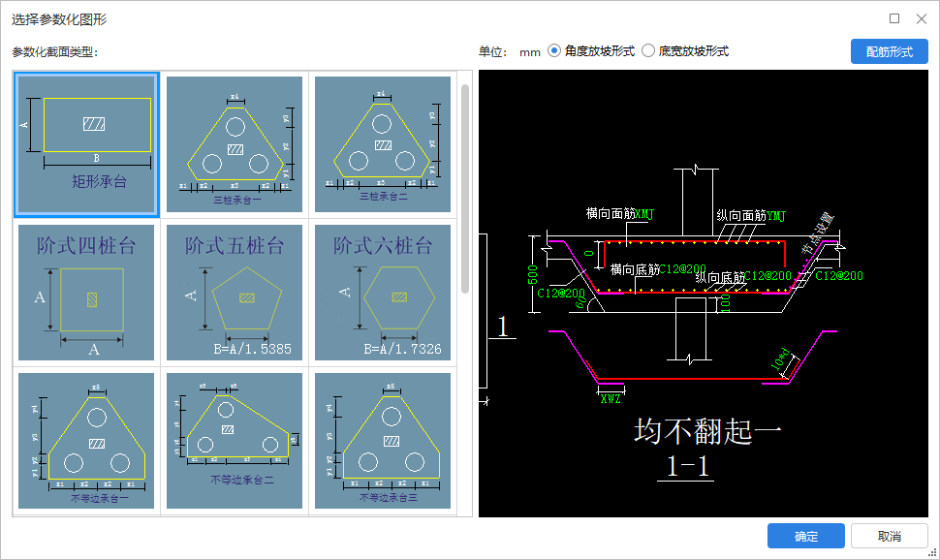This screenshot has height=560, width=940.
Task: Maximize the 选择参数化图形 dialog
Action: 893,18
